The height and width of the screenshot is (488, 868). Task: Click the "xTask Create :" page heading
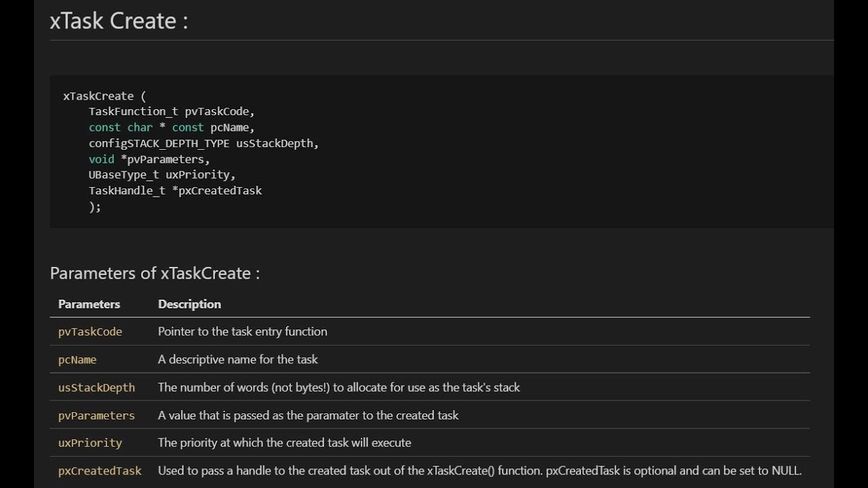click(119, 21)
